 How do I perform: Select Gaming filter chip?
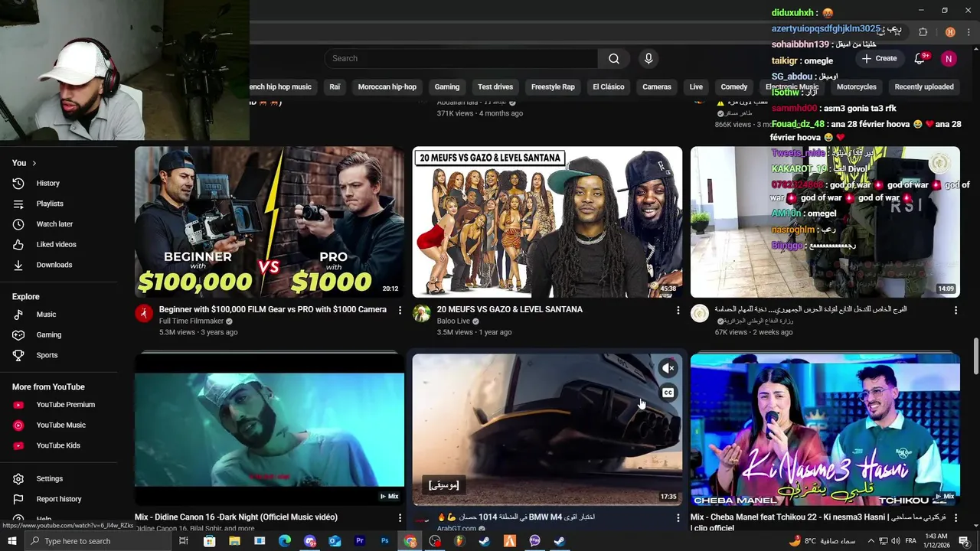click(447, 86)
